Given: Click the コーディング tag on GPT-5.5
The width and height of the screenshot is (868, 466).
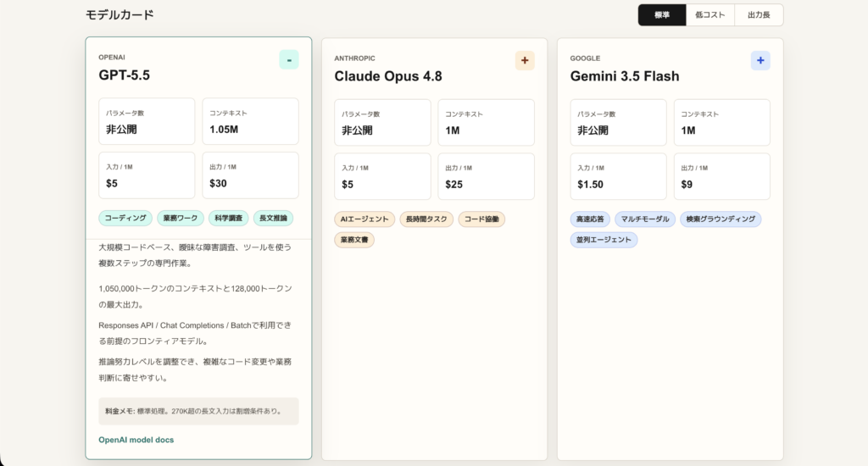Looking at the screenshot, I should [x=125, y=218].
